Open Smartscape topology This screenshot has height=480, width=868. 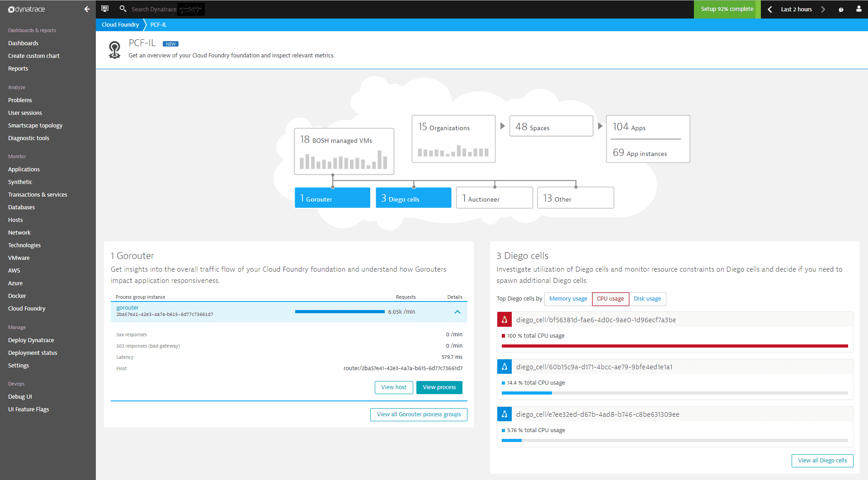[35, 125]
